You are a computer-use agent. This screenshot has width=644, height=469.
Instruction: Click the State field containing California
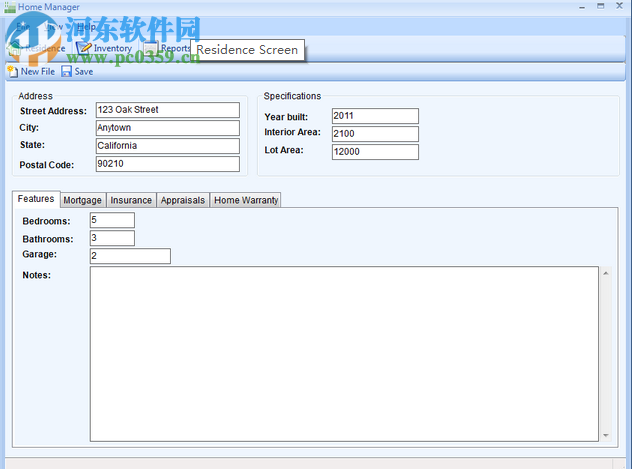pyautogui.click(x=168, y=146)
